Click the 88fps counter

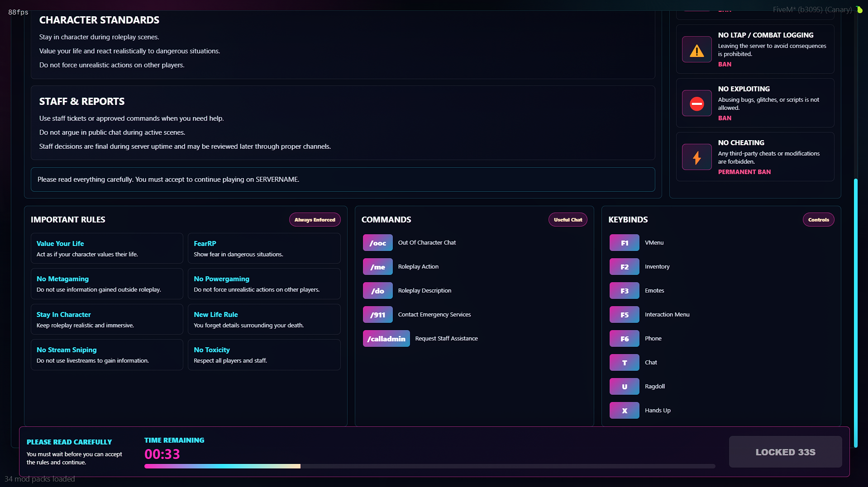pyautogui.click(x=18, y=12)
